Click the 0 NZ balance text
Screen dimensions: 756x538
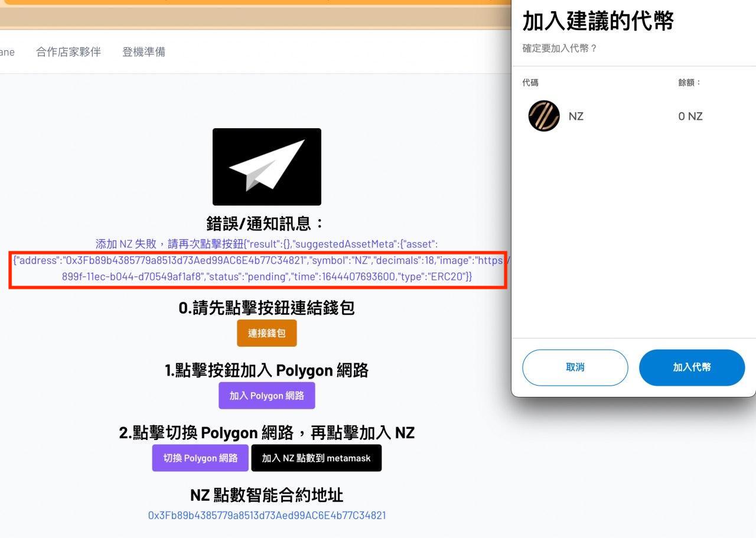[690, 116]
